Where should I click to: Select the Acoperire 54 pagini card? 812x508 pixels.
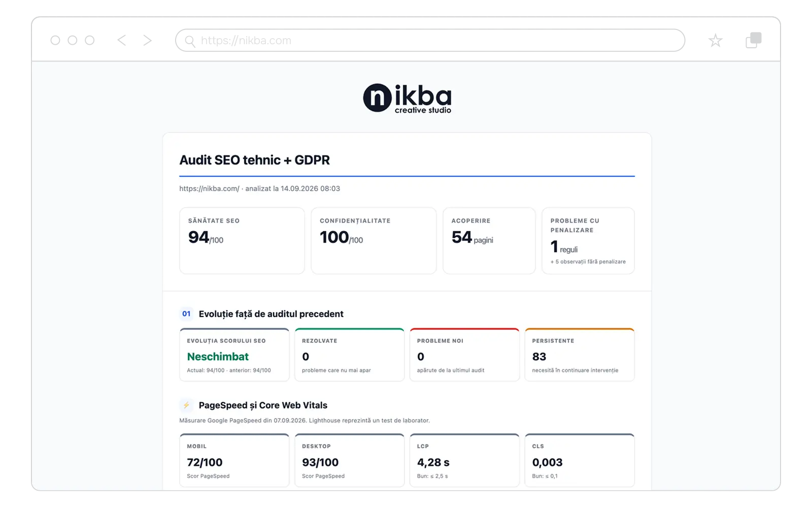(489, 240)
